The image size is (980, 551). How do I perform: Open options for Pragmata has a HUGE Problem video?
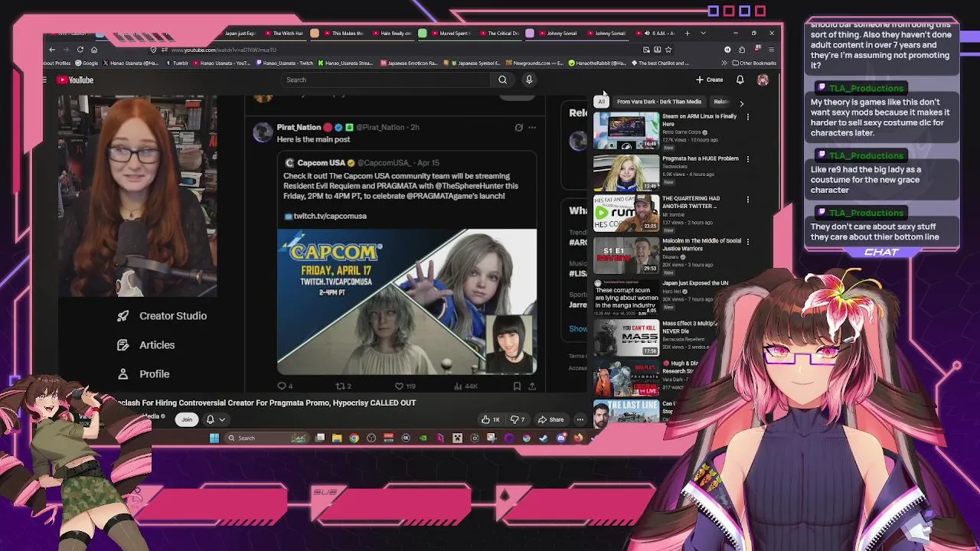[748, 159]
